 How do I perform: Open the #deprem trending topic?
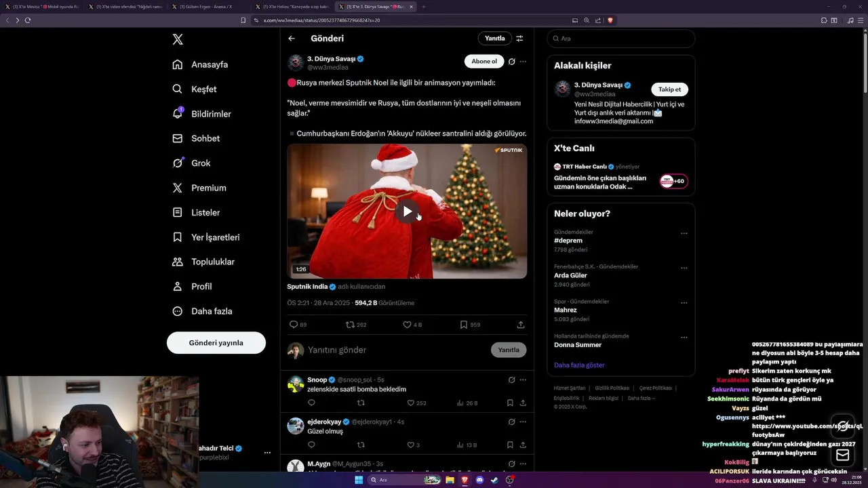click(x=568, y=240)
